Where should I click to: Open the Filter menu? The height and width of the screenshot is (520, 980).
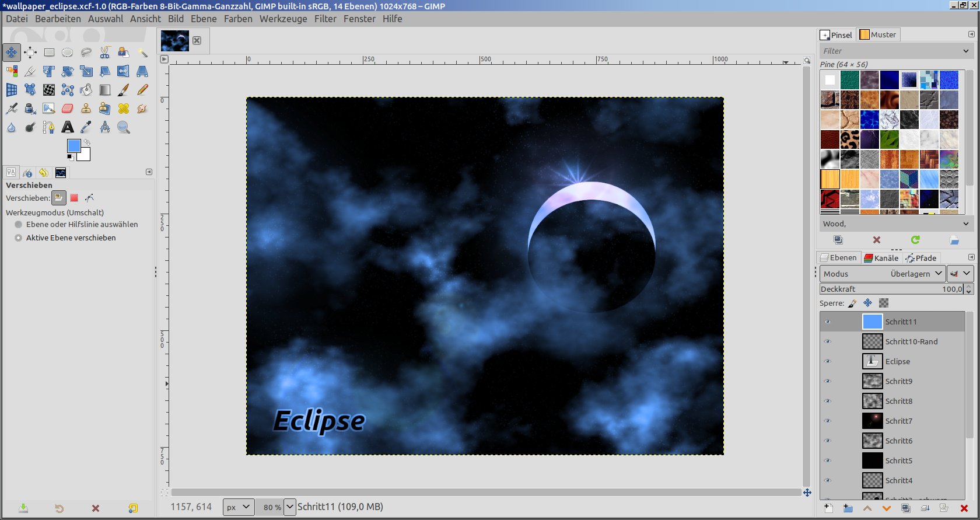325,19
